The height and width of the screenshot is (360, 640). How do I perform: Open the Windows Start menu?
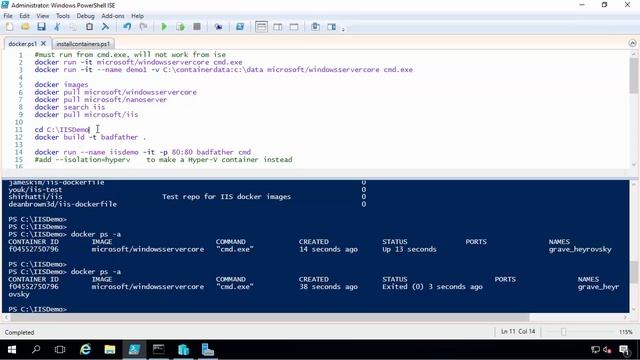tap(12, 350)
